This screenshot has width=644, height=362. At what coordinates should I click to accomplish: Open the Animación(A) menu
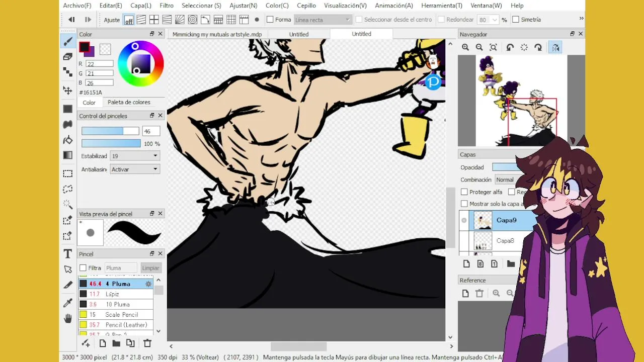pos(394,6)
